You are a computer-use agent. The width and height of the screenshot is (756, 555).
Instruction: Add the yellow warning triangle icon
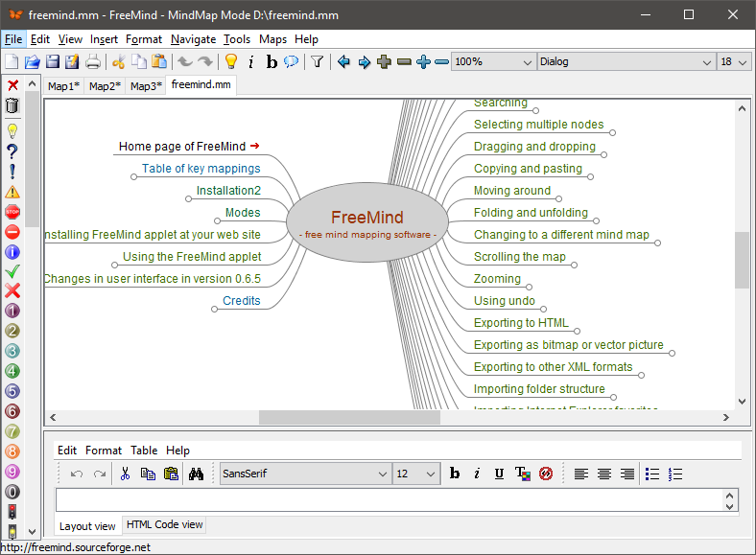point(12,192)
